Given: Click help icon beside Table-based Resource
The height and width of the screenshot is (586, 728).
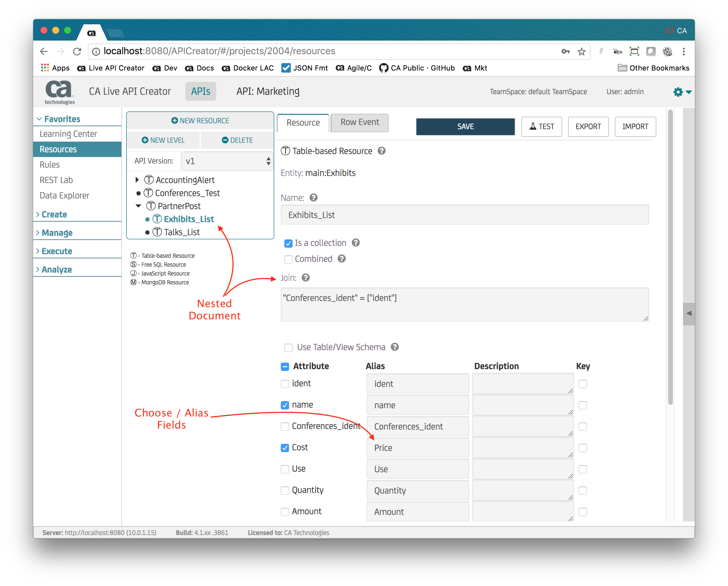Looking at the screenshot, I should pos(381,151).
